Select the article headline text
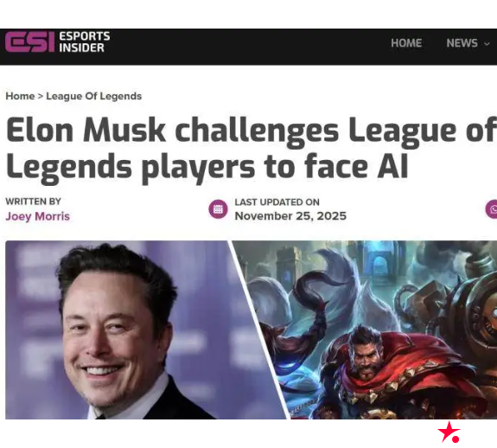The height and width of the screenshot is (448, 497). 252,150
